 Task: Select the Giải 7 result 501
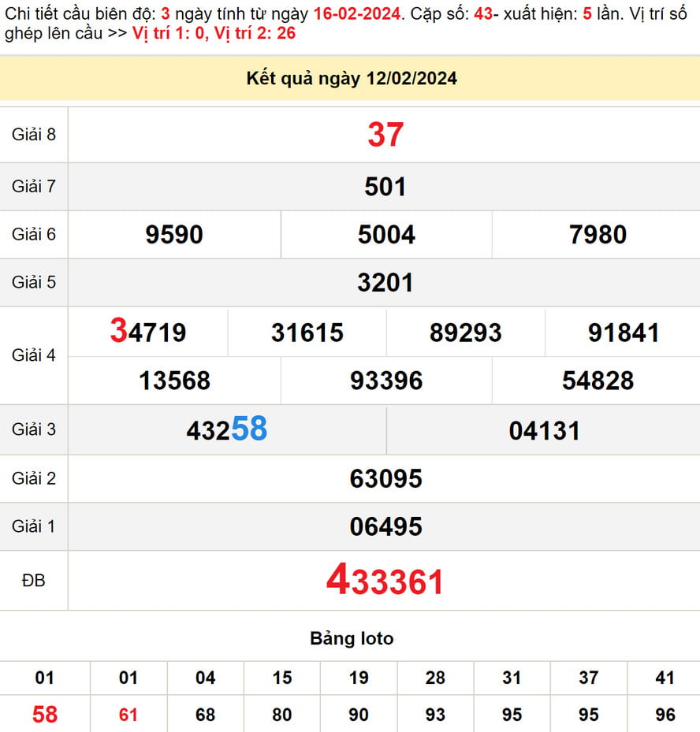[x=385, y=187]
